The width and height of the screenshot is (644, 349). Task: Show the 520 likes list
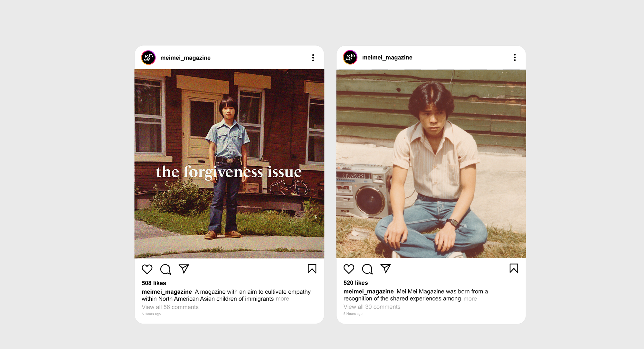(355, 283)
